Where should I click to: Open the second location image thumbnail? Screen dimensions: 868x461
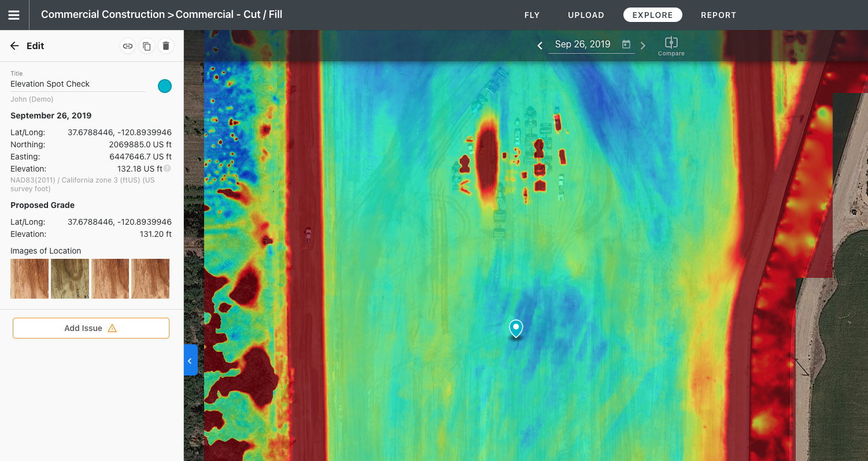(x=70, y=278)
